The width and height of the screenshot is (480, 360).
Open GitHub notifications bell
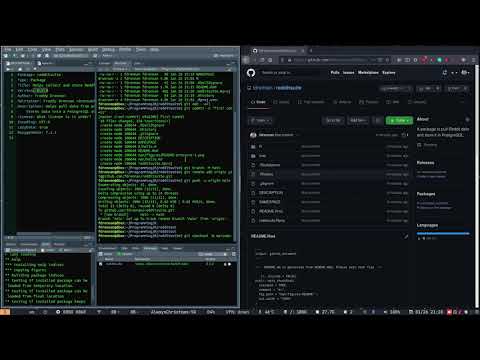tap(445, 72)
